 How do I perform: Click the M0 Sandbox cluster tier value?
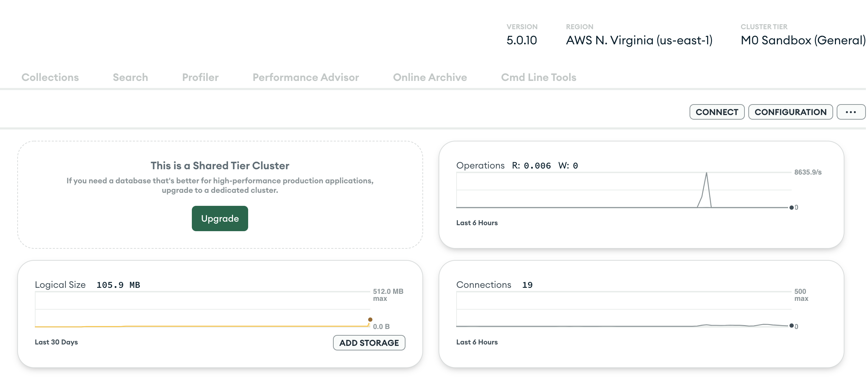pyautogui.click(x=803, y=40)
